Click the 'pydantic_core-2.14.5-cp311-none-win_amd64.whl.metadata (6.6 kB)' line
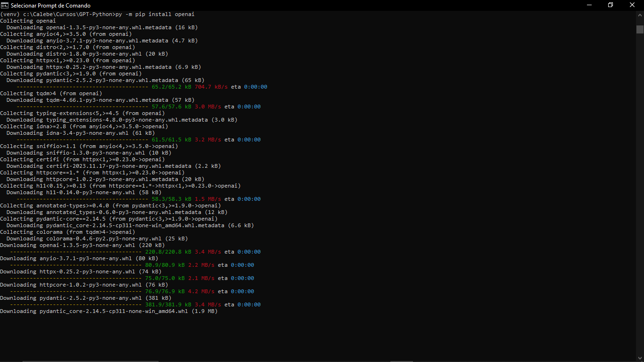The height and width of the screenshot is (362, 644). (130, 225)
